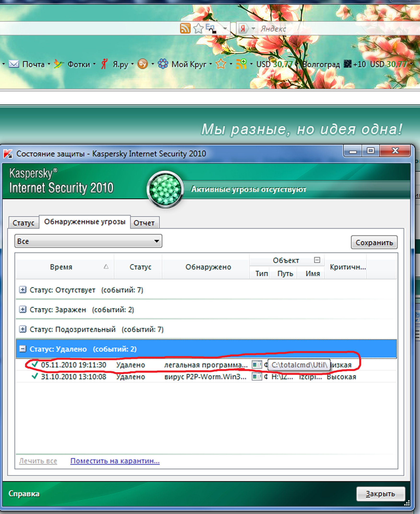The image size is (420, 514).
Task: Click the Поместить на карантин... link
Action: click(x=115, y=461)
